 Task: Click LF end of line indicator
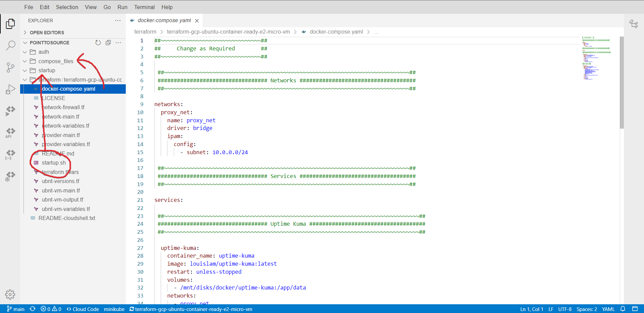tap(551, 309)
